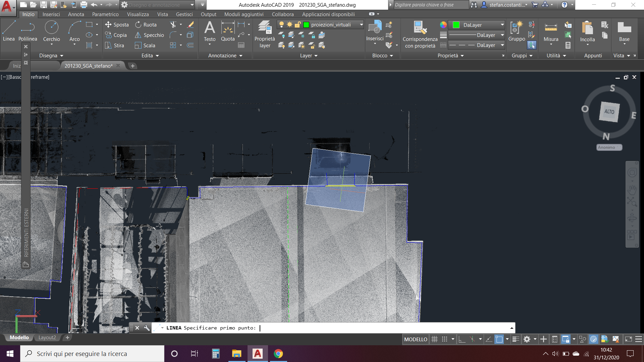Click the Ruota rotate tool
The width and height of the screenshot is (644, 362).
point(146,25)
